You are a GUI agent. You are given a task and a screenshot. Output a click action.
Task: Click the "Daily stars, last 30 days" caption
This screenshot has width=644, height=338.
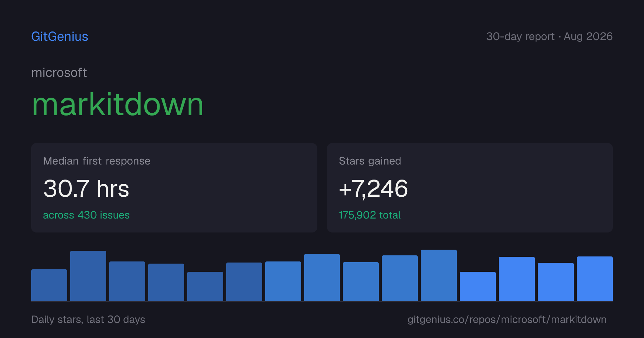88,319
